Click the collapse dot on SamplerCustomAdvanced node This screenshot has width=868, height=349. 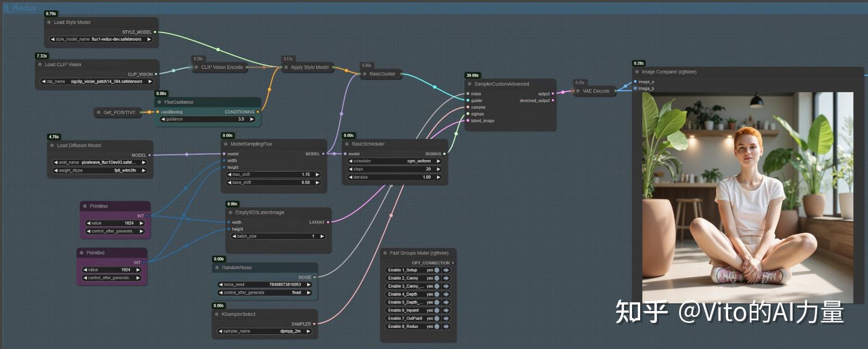coord(470,84)
